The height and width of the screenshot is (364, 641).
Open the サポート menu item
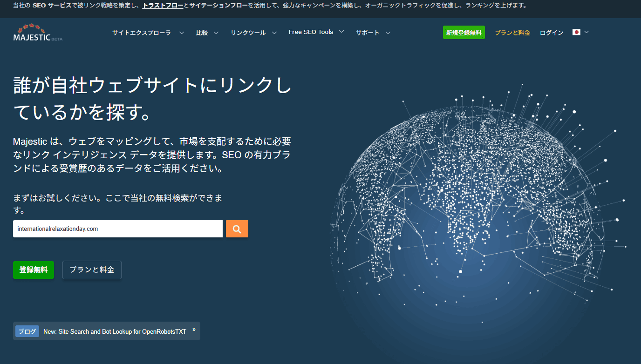pos(368,33)
